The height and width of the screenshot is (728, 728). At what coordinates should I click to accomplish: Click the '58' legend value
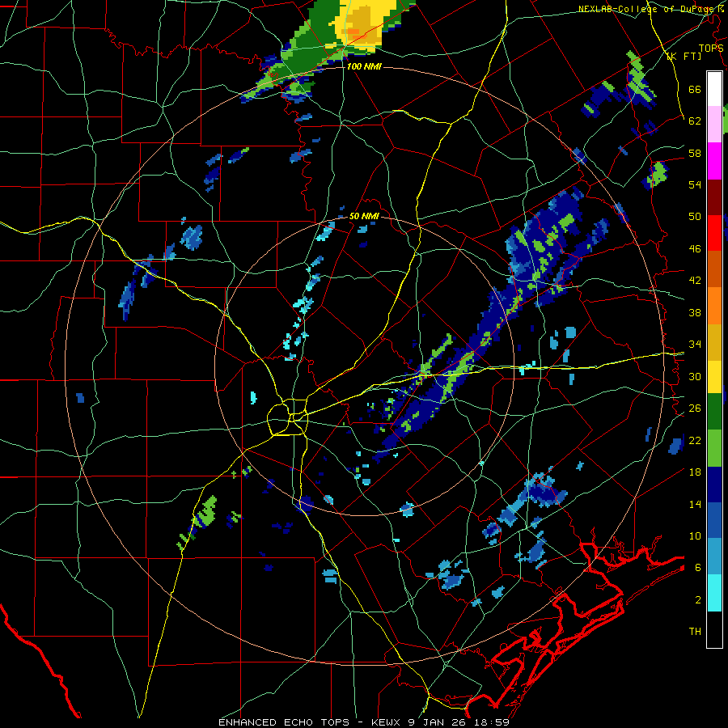tap(695, 153)
